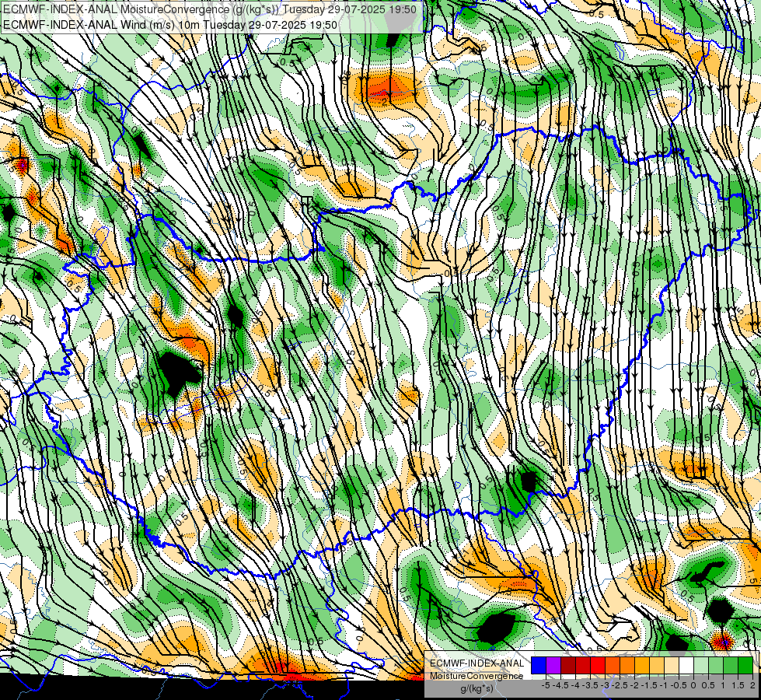Click the -2 legend scale value
The height and width of the screenshot is (700, 761).
click(635, 685)
